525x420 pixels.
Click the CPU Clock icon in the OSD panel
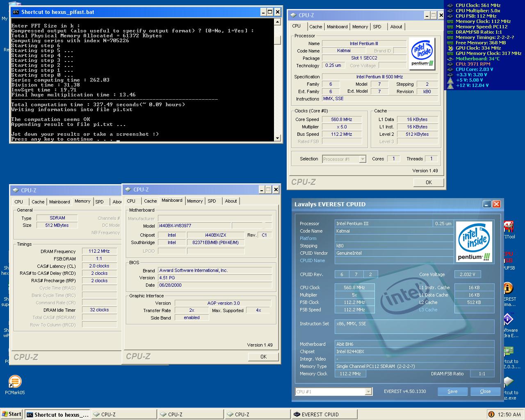450,5
